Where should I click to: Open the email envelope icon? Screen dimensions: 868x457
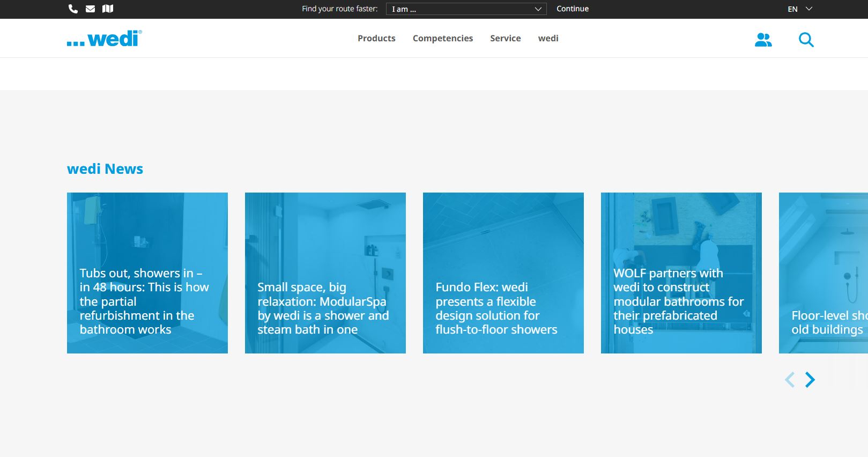90,9
